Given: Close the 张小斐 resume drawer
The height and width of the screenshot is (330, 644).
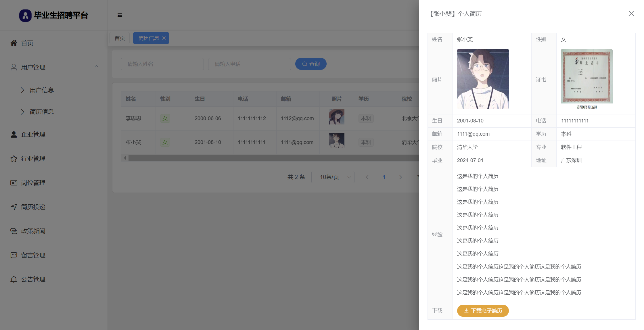Looking at the screenshot, I should [x=631, y=14].
